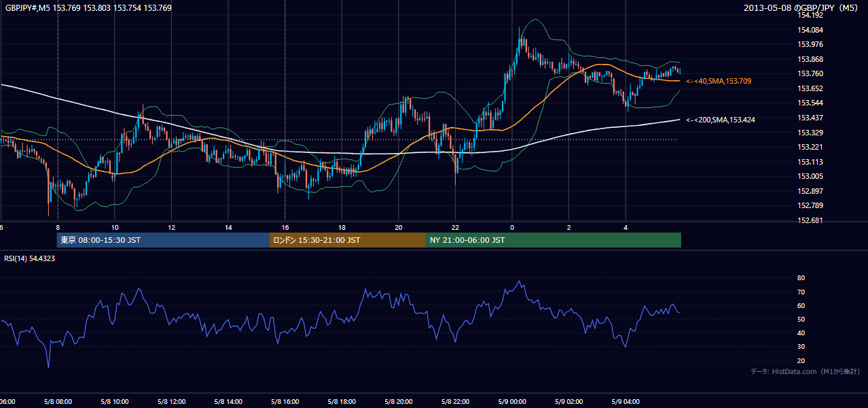Click the RSI scale value 30
Image resolution: width=868 pixels, height=408 pixels.
[801, 346]
